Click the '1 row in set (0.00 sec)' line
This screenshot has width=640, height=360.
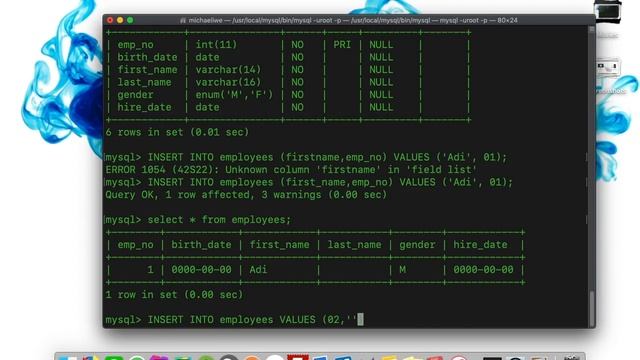click(x=174, y=294)
